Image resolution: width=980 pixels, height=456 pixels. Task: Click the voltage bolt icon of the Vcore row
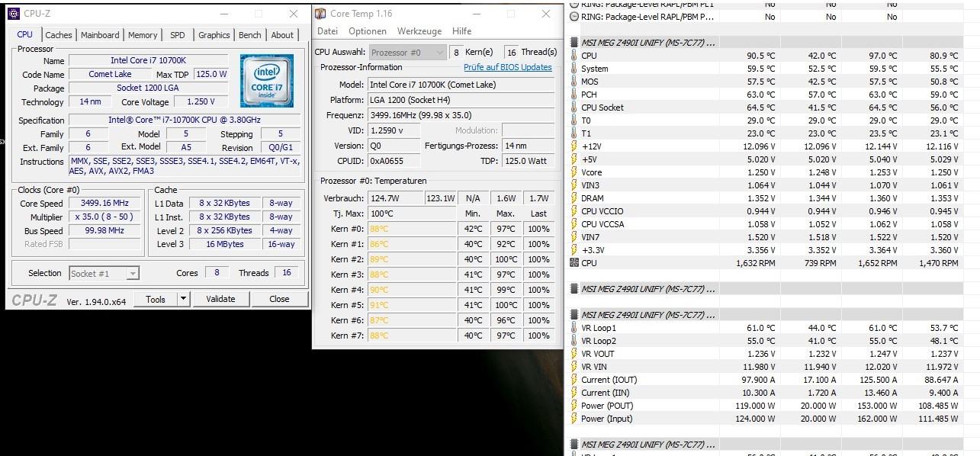click(x=574, y=172)
